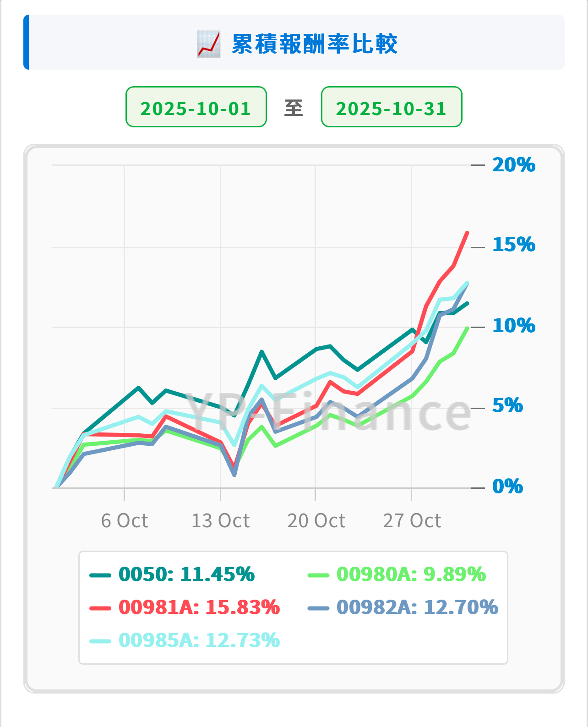Hide the 00982A series via legend
588x727 pixels.
point(417,607)
